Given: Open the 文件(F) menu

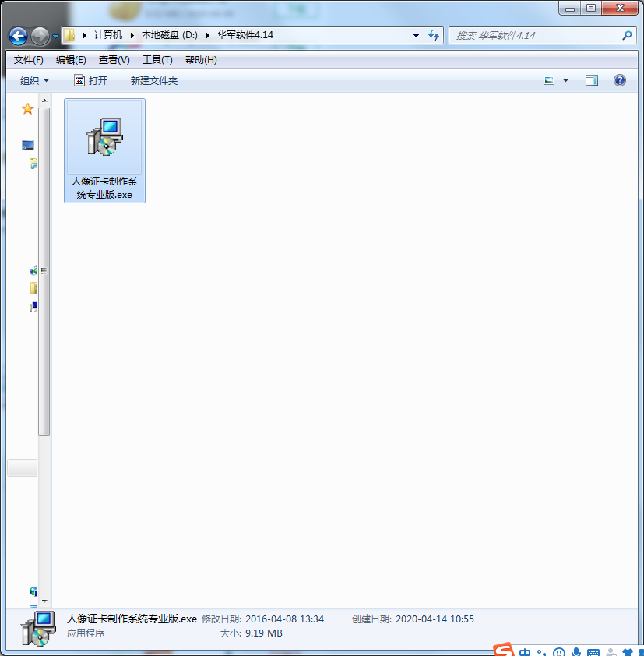Looking at the screenshot, I should point(29,60).
